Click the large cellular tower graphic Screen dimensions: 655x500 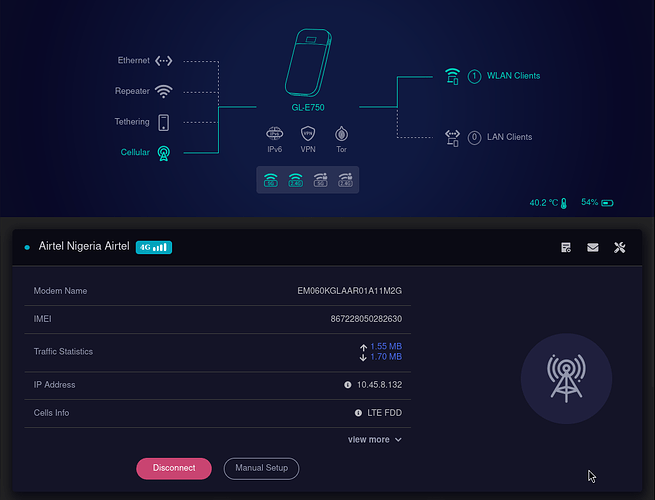pos(566,378)
